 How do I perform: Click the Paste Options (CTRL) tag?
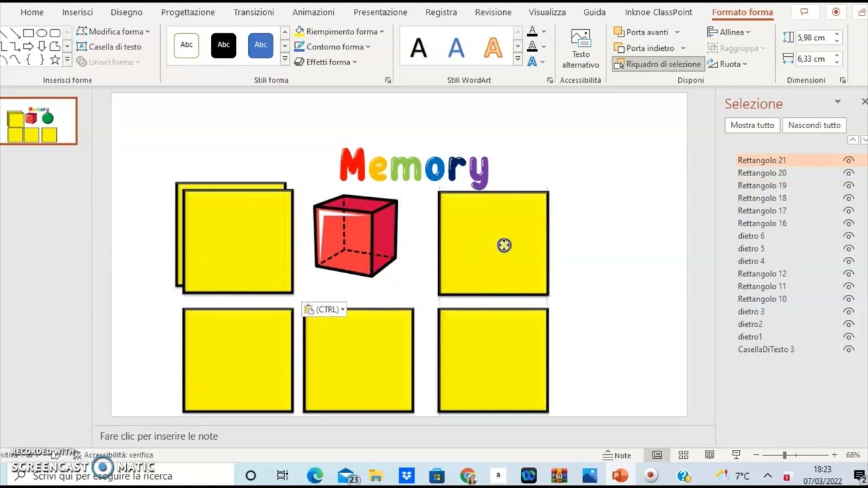click(x=324, y=310)
